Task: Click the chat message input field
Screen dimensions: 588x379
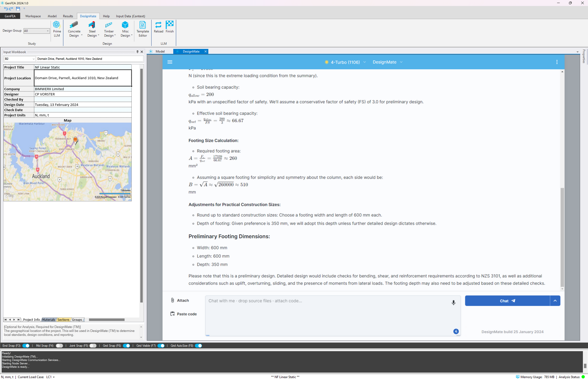Action: click(328, 315)
